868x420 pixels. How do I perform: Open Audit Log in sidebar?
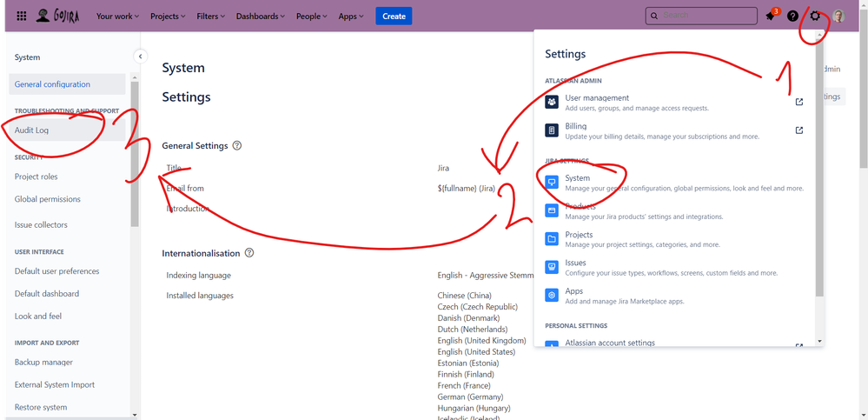point(67,130)
